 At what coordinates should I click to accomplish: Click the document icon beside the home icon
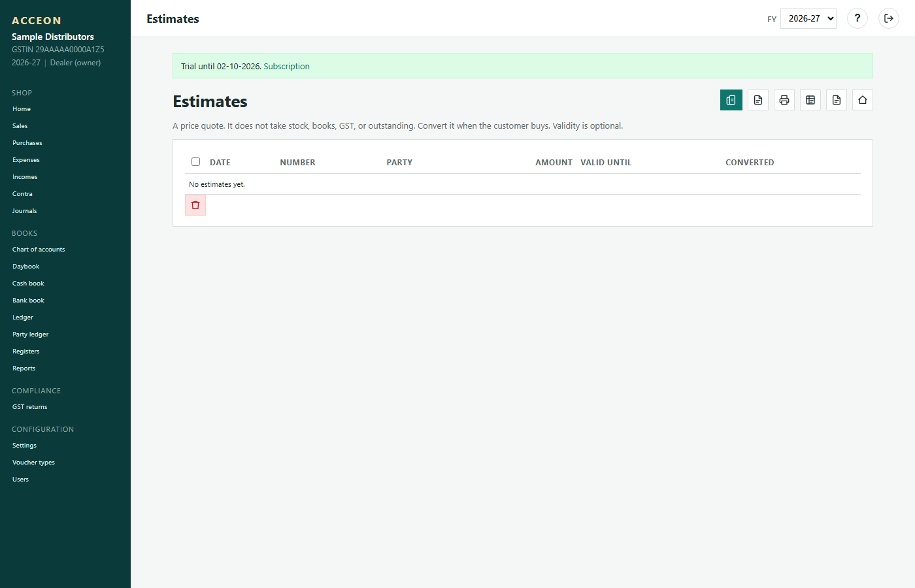(x=837, y=100)
